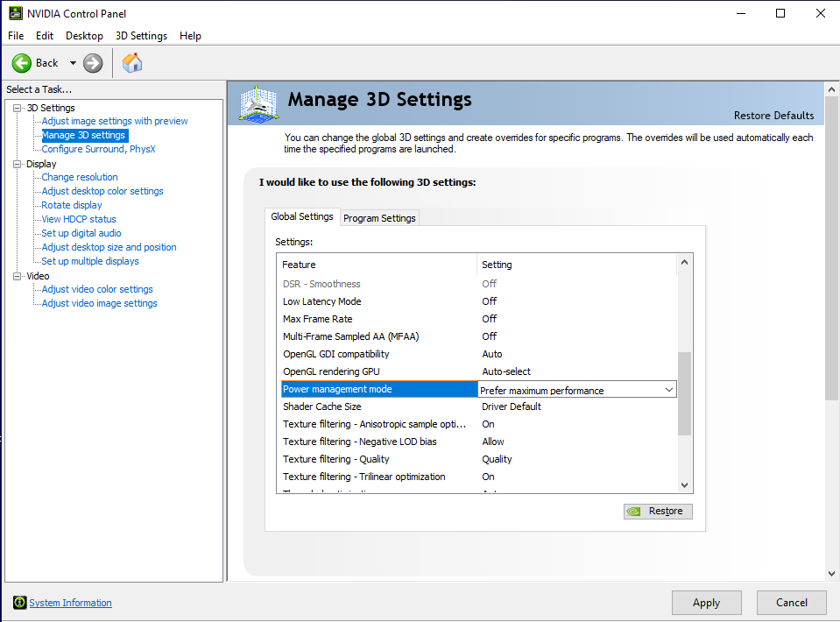Click the Apply button

(706, 603)
